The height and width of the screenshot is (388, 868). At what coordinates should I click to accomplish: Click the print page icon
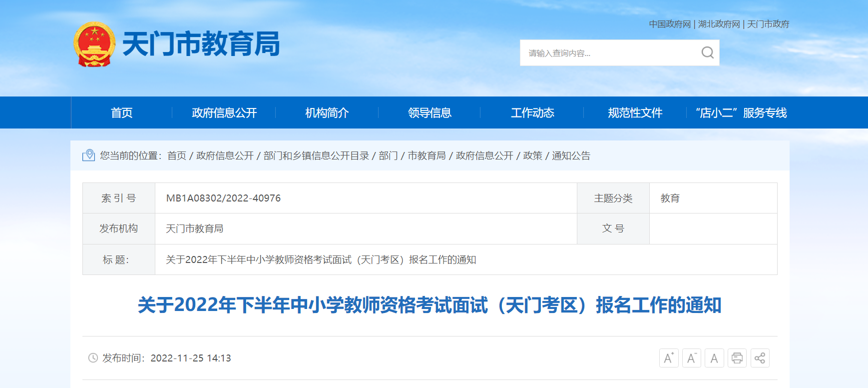click(x=737, y=358)
